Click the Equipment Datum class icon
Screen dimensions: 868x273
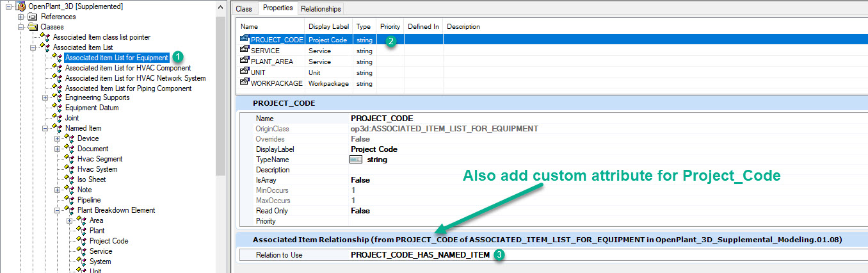tap(57, 108)
